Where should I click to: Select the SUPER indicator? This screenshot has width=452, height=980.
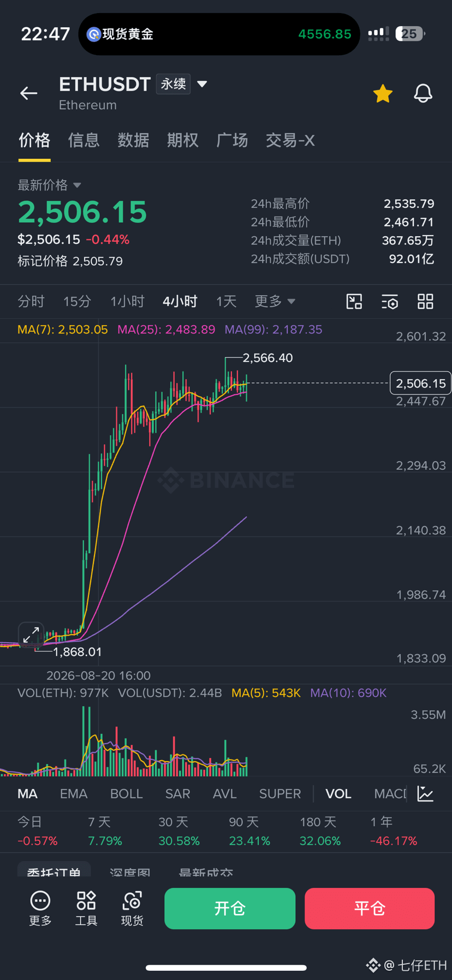click(x=280, y=794)
